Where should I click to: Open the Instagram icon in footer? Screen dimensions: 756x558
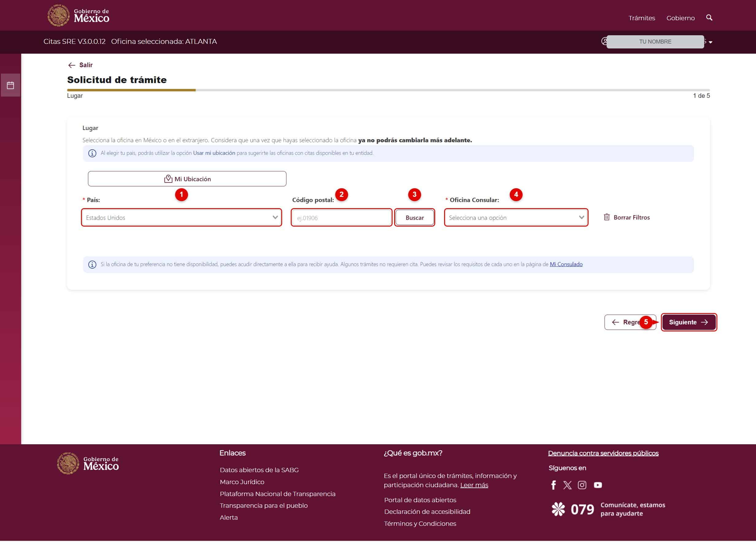(x=582, y=485)
